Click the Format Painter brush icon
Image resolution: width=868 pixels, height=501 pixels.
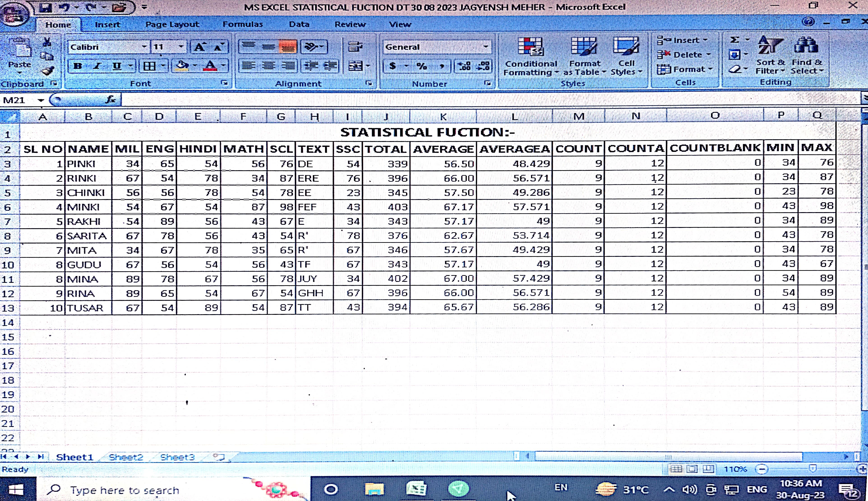click(48, 71)
